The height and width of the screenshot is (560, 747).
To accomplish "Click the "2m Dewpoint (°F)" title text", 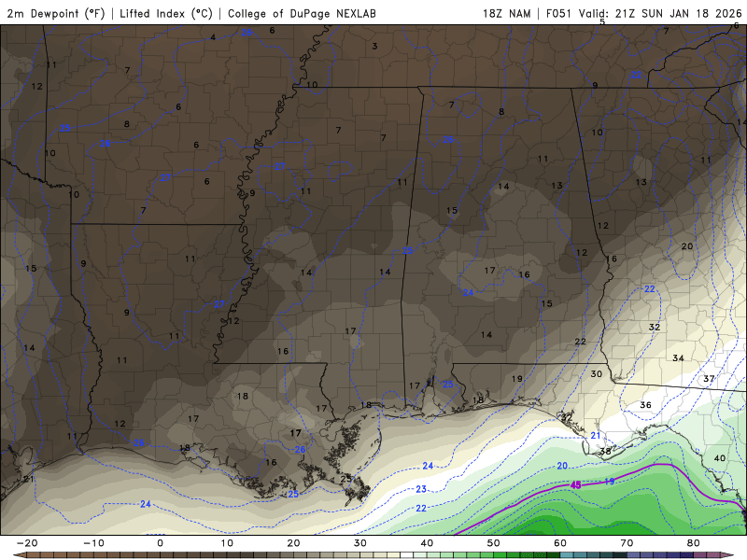I will [56, 13].
